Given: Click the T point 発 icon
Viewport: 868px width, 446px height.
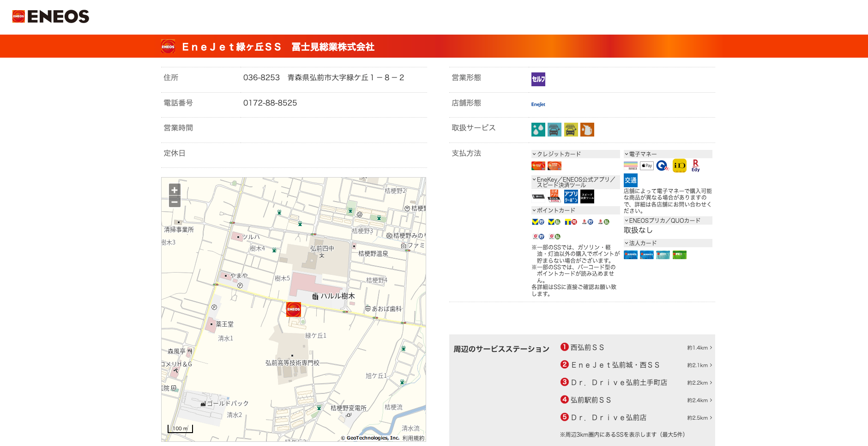Looking at the screenshot, I should (571, 222).
